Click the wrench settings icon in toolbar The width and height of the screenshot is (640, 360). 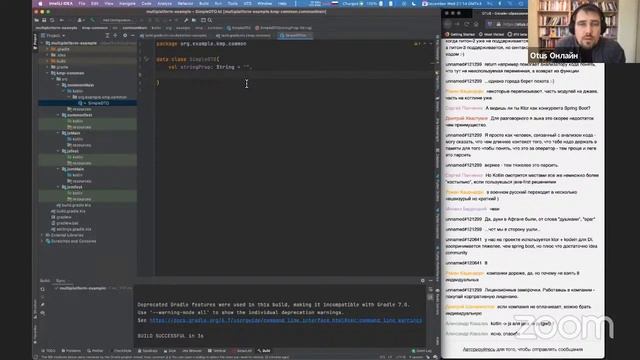point(186,20)
